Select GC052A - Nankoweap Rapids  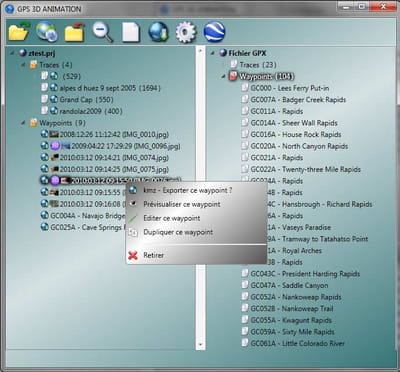(296, 297)
